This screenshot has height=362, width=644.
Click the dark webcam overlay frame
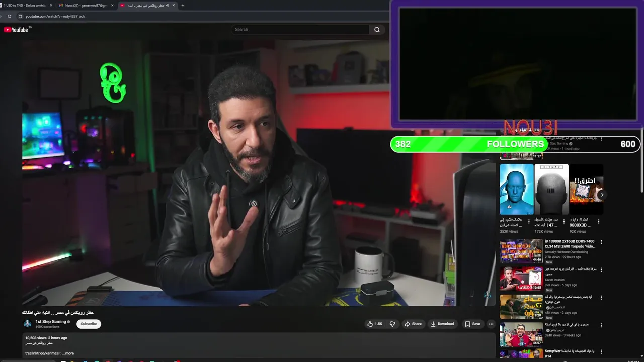point(517,64)
